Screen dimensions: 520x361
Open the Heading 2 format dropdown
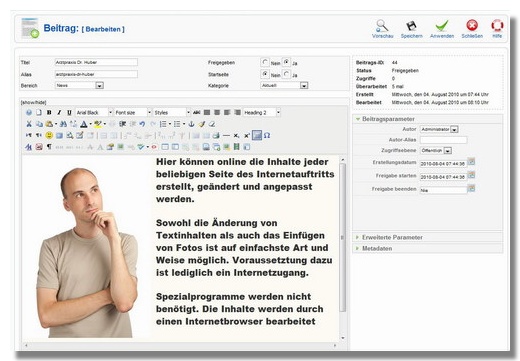coord(262,112)
